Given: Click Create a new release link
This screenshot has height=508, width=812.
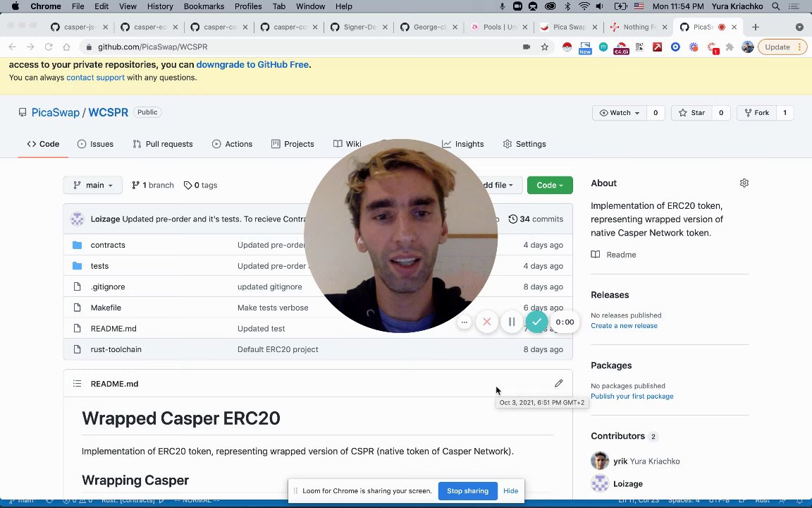Looking at the screenshot, I should click(x=624, y=325).
